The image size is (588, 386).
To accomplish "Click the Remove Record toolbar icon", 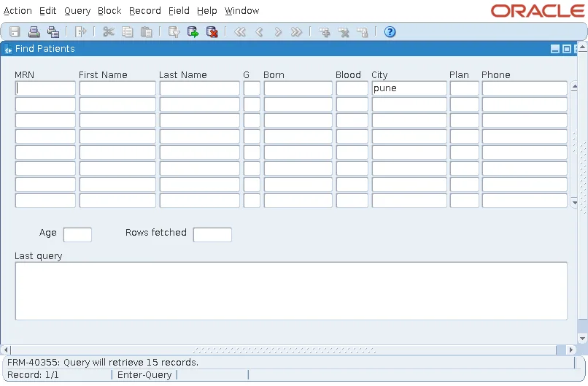I will point(343,32).
